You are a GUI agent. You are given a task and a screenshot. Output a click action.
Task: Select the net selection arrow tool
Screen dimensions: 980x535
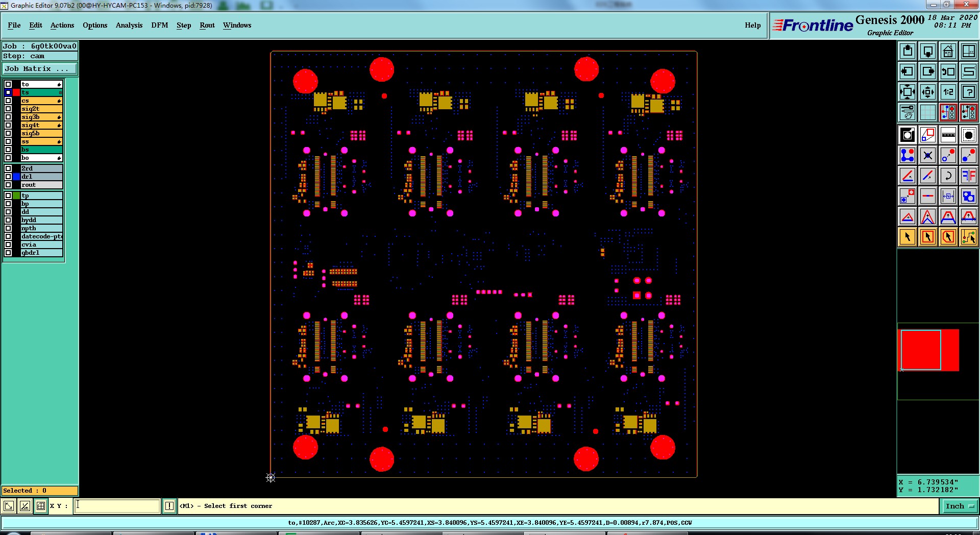point(969,237)
